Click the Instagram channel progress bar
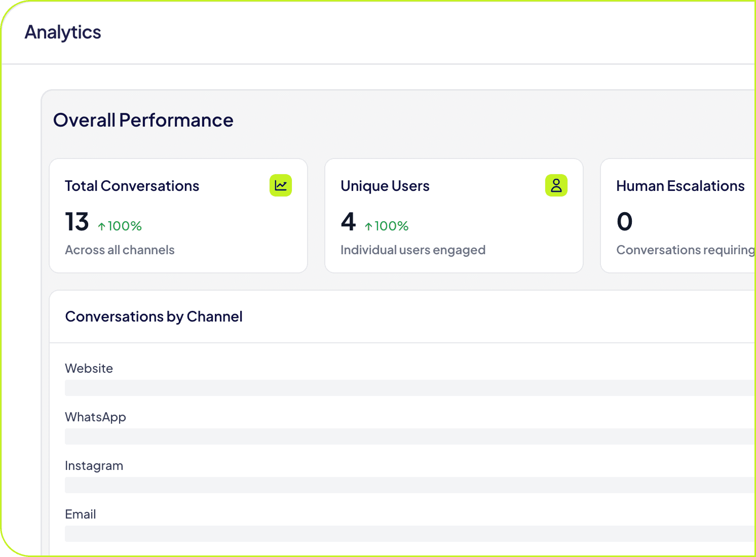756x557 pixels. point(409,485)
